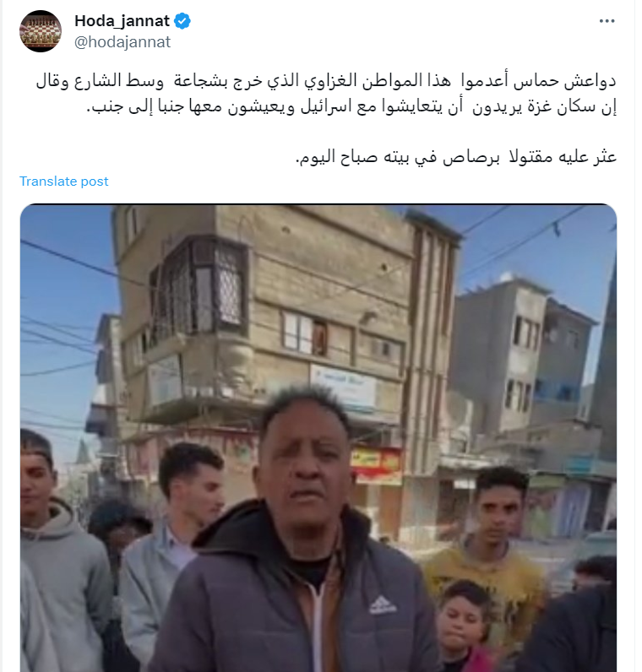Click the white-blue sign above the man's head
The image size is (642, 672).
tap(343, 386)
